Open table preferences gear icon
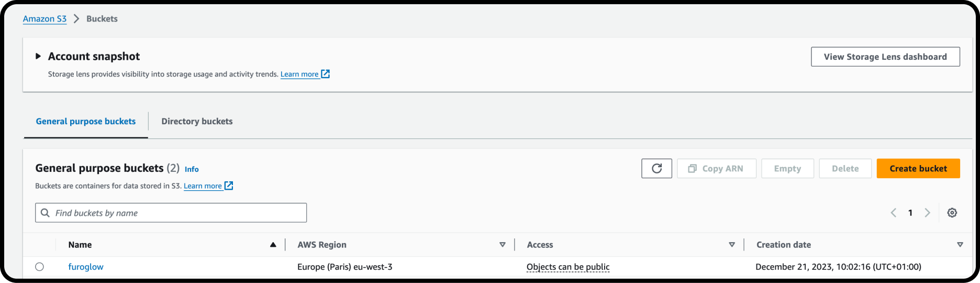The width and height of the screenshot is (980, 283). [x=952, y=213]
